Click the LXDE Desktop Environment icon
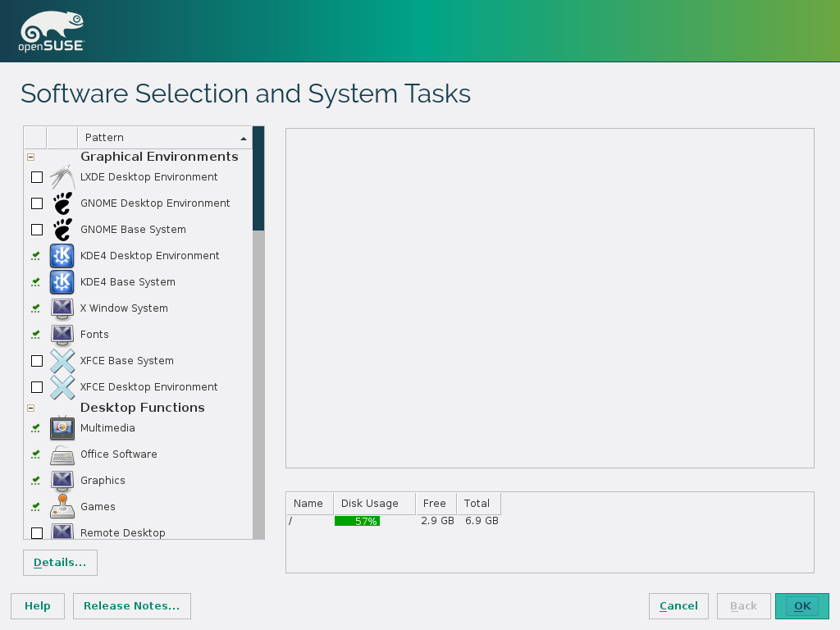This screenshot has height=630, width=840. click(x=62, y=177)
